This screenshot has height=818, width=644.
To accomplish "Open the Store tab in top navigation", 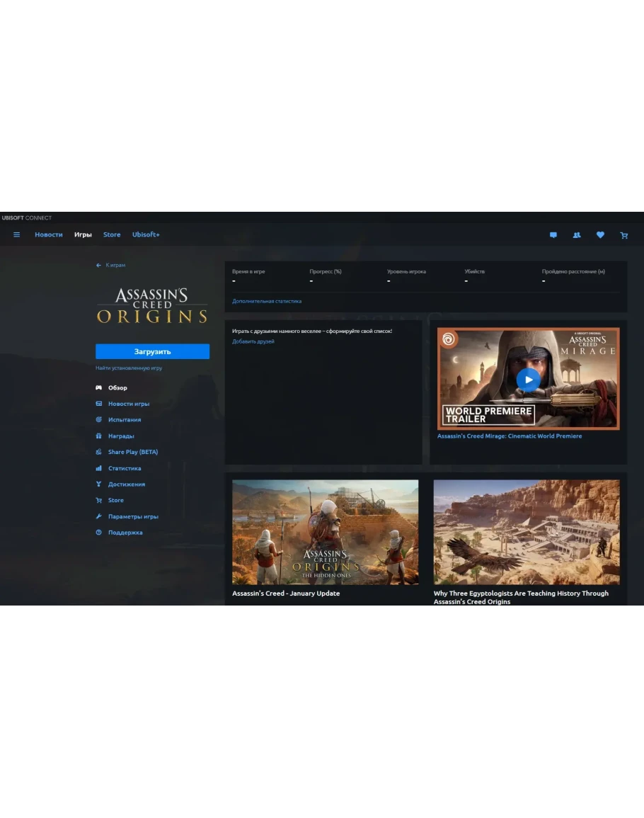I will [x=112, y=234].
